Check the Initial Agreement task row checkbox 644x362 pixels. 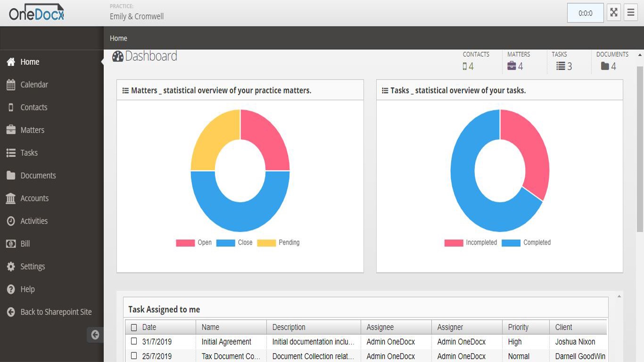coord(134,341)
